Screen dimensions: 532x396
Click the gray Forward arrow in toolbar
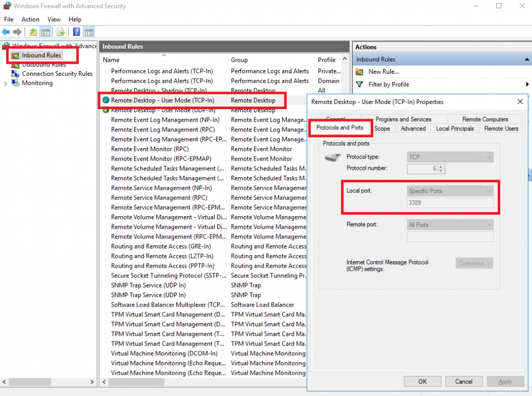point(17,32)
